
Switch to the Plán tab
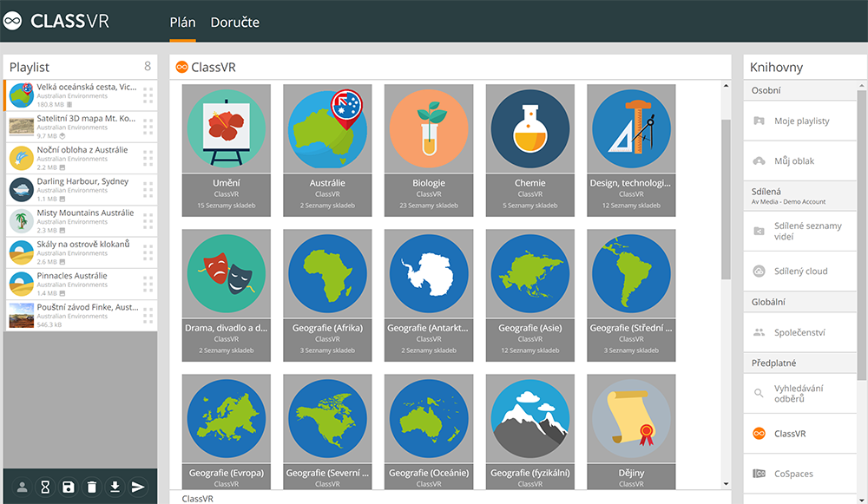[182, 23]
